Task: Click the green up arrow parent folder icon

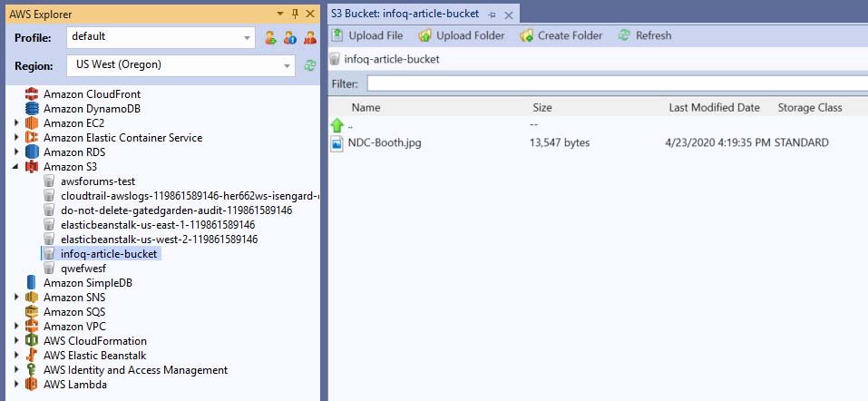Action: tap(337, 125)
